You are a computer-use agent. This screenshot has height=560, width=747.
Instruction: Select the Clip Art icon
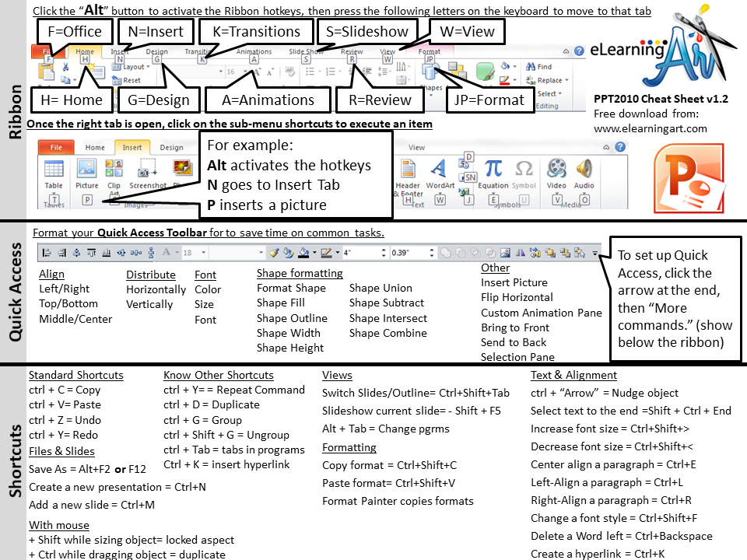pos(113,167)
